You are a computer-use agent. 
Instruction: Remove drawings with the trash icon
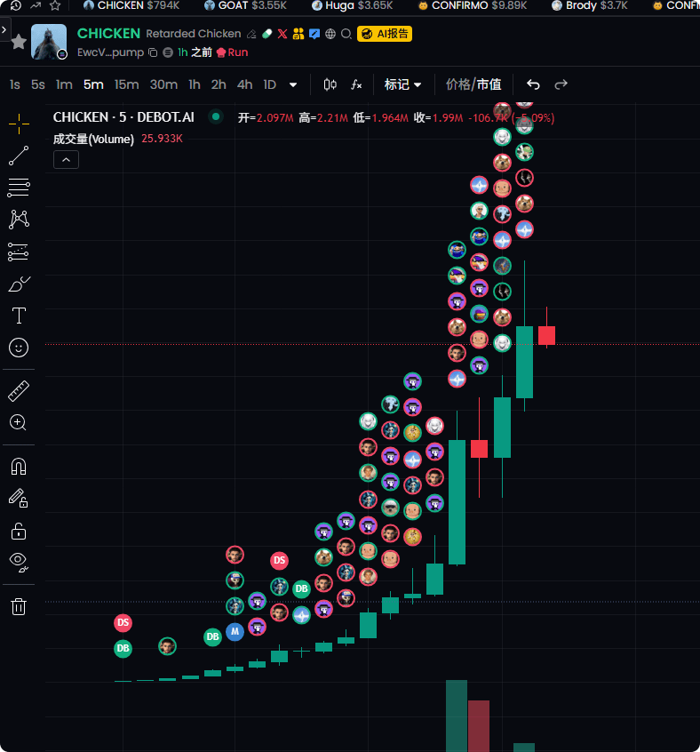coord(19,606)
